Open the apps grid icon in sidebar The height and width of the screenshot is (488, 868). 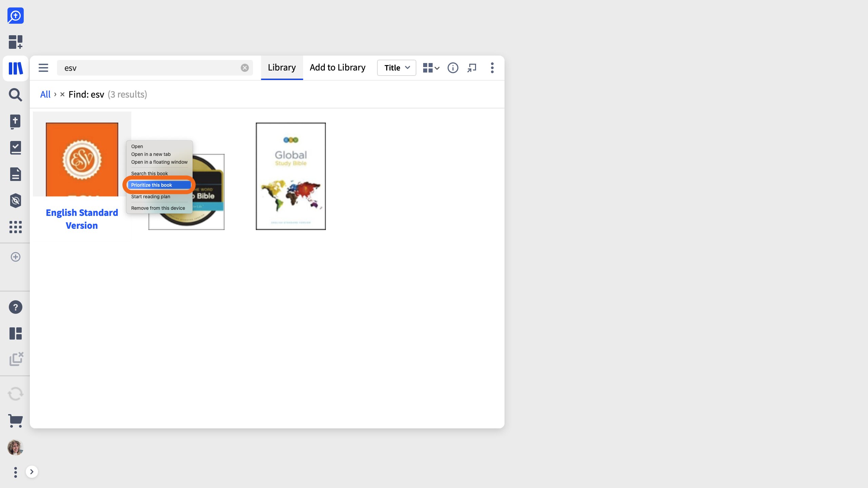16,227
